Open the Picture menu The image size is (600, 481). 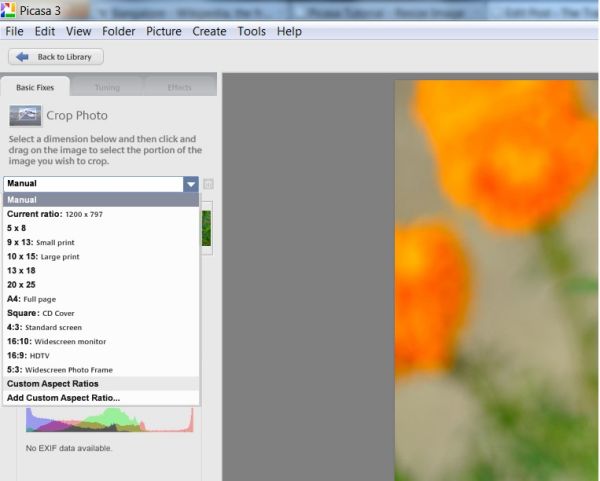164,31
